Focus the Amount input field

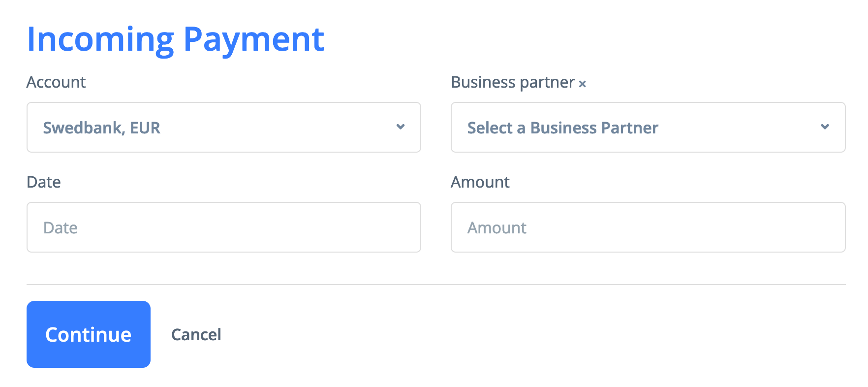coord(648,227)
